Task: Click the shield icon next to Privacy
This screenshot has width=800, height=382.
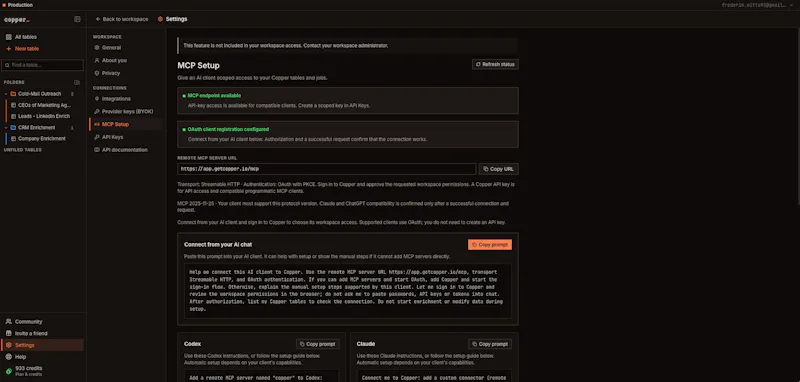Action: 97,73
